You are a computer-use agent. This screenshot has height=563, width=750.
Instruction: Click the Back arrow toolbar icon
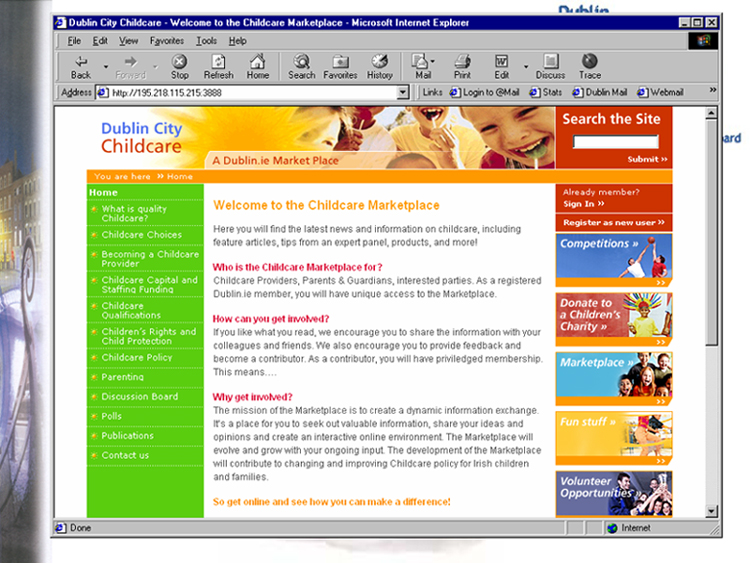coord(81,62)
